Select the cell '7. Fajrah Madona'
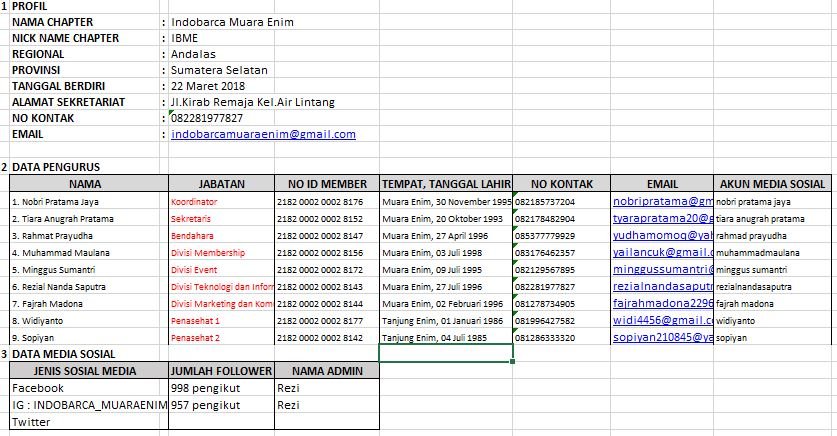This screenshot has height=436, width=837. click(x=89, y=304)
